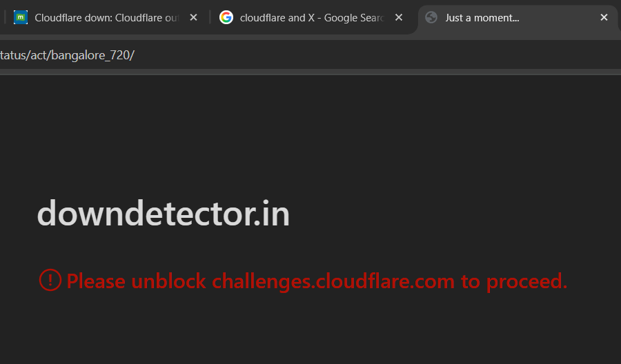Click the word Please in the error message

click(x=96, y=281)
